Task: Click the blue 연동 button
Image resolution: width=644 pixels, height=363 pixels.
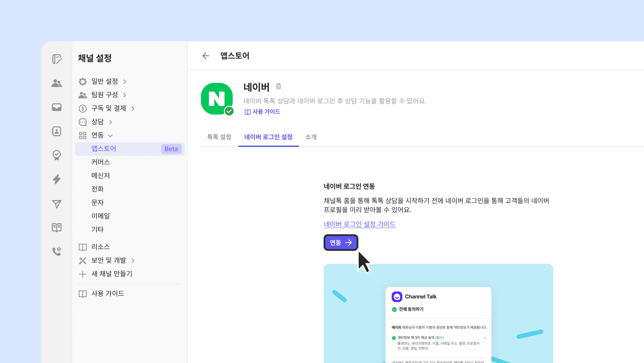Action: click(x=341, y=243)
